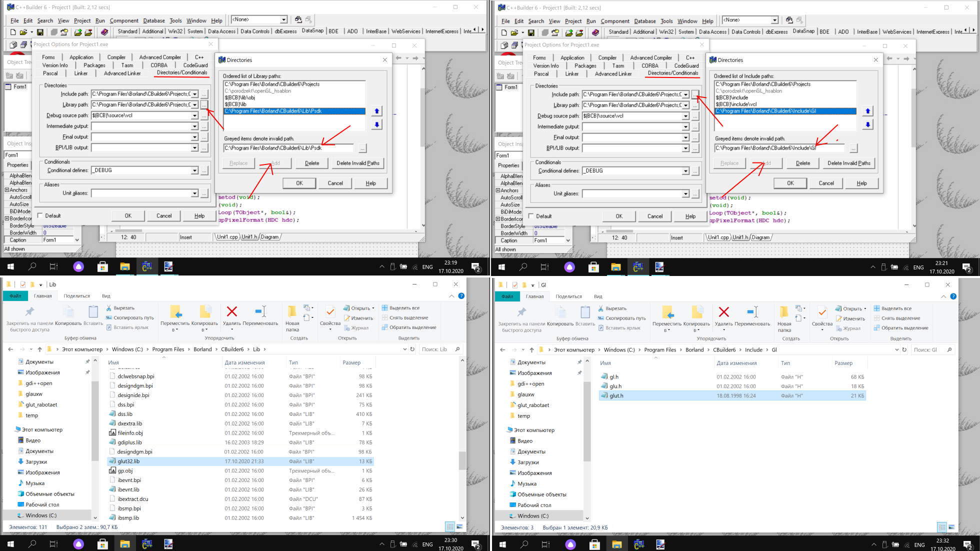Click Delete Invalid Paths in Library paths dialog
Screen dimensions: 980x551
point(358,163)
